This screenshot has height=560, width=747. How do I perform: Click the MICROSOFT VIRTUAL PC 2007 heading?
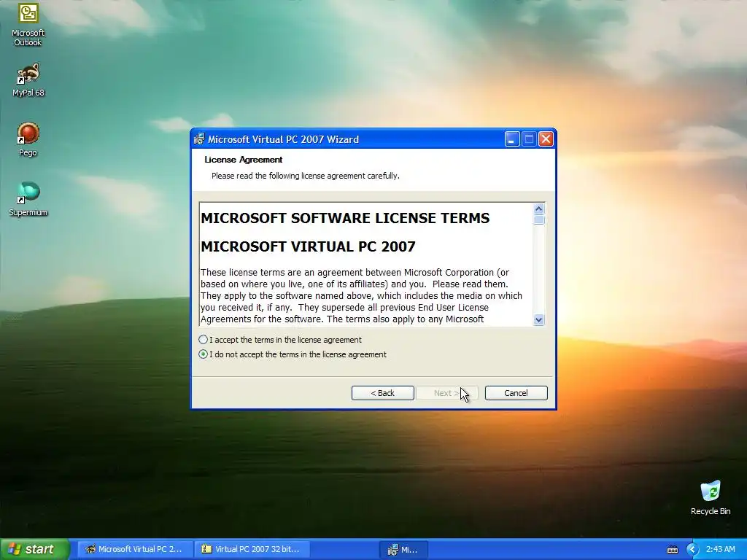pyautogui.click(x=309, y=246)
